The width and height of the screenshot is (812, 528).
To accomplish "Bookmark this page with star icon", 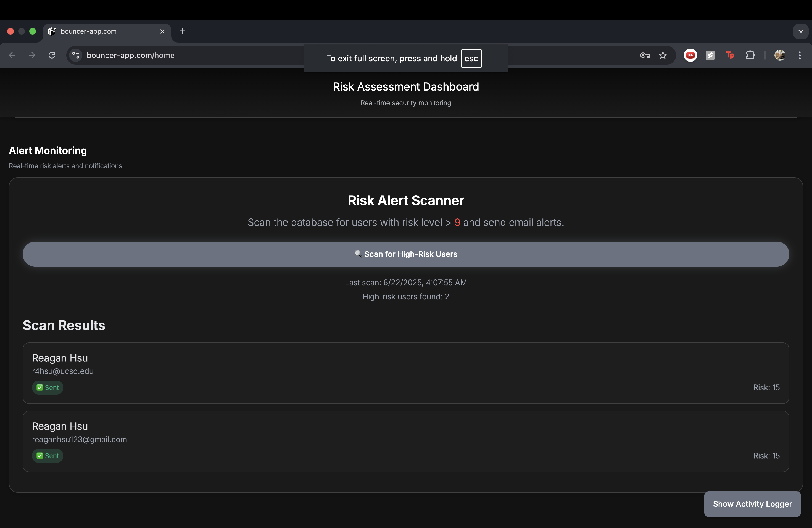I will pyautogui.click(x=663, y=55).
